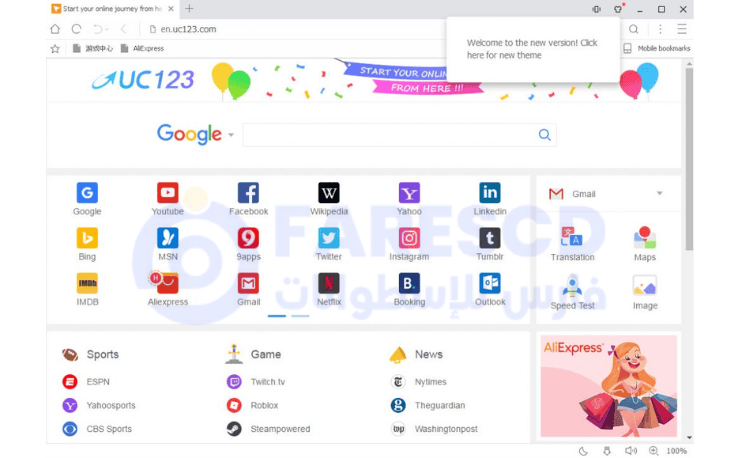Screen dimensions: 738x458
Task: Click the search magnifier in search box
Action: 545,135
